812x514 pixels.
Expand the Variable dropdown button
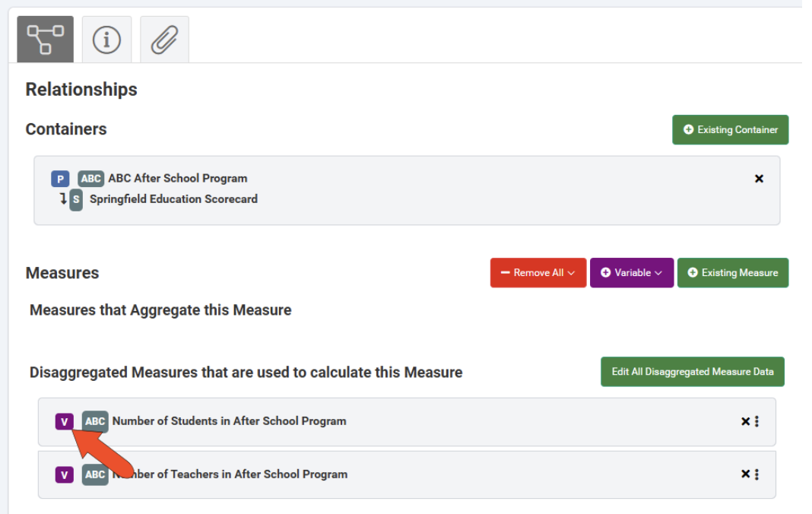[631, 273]
